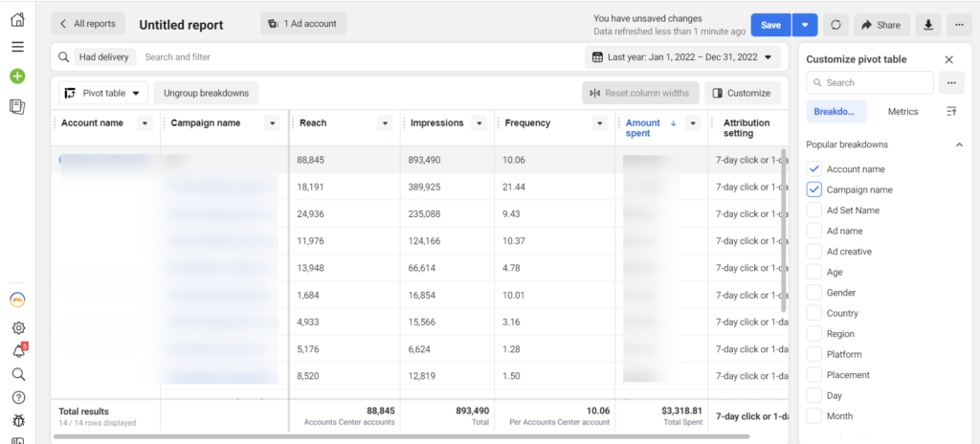This screenshot has height=444, width=980.
Task: Open the home icon in left sidebar
Action: [17, 19]
